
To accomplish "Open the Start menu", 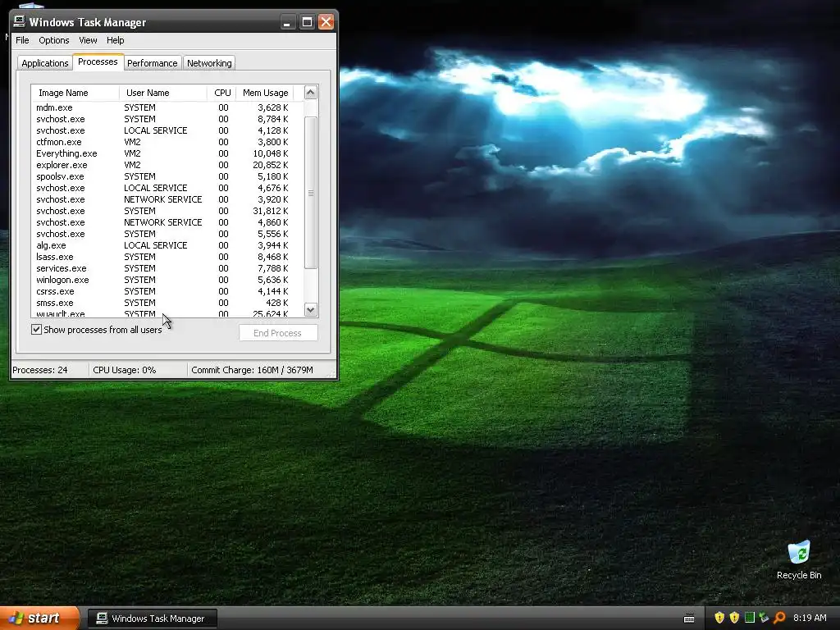I will coord(39,618).
